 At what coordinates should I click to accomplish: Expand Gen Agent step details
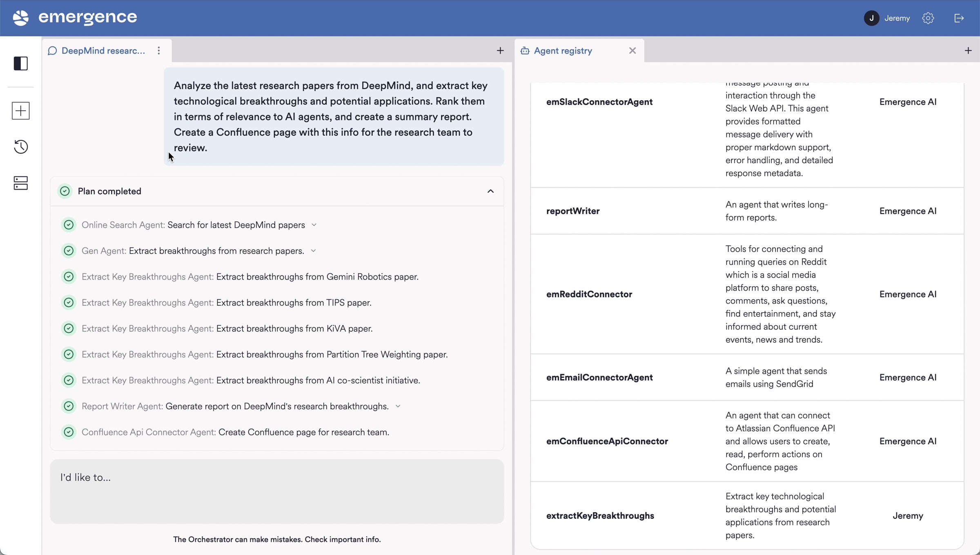point(313,251)
